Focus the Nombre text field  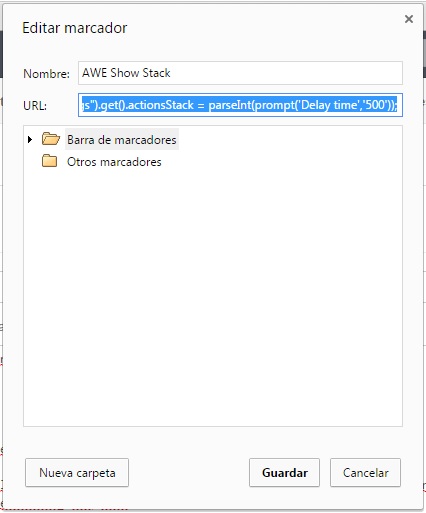(240, 73)
